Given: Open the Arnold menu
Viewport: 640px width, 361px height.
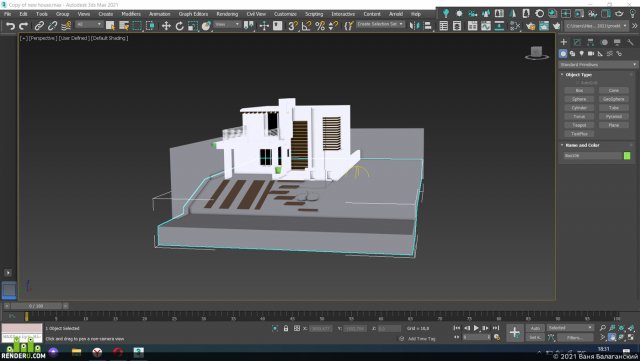Looking at the screenshot, I should tap(396, 14).
